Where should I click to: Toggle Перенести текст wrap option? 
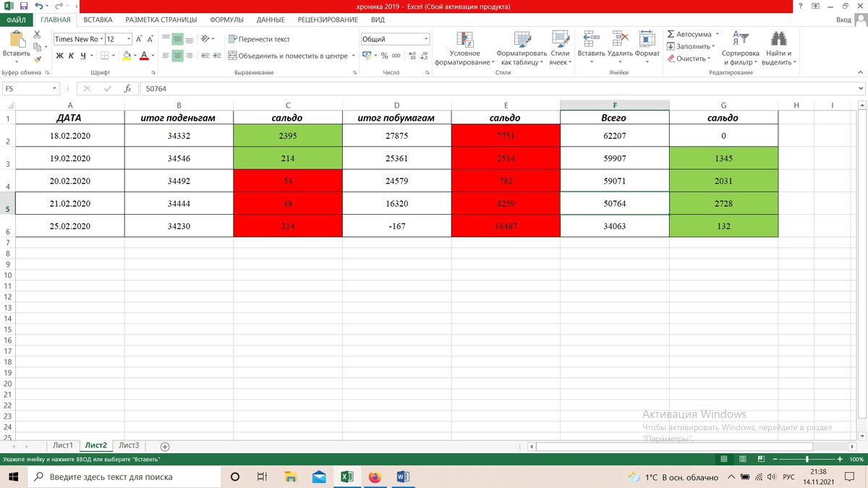pyautogui.click(x=259, y=39)
